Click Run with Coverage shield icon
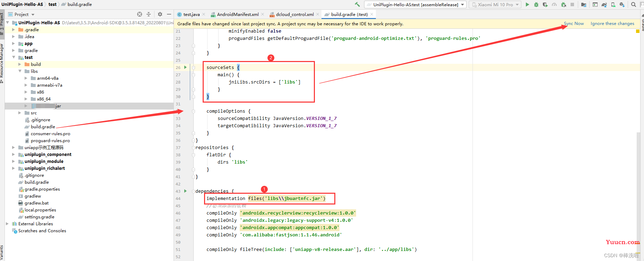644x261 pixels. click(x=545, y=5)
